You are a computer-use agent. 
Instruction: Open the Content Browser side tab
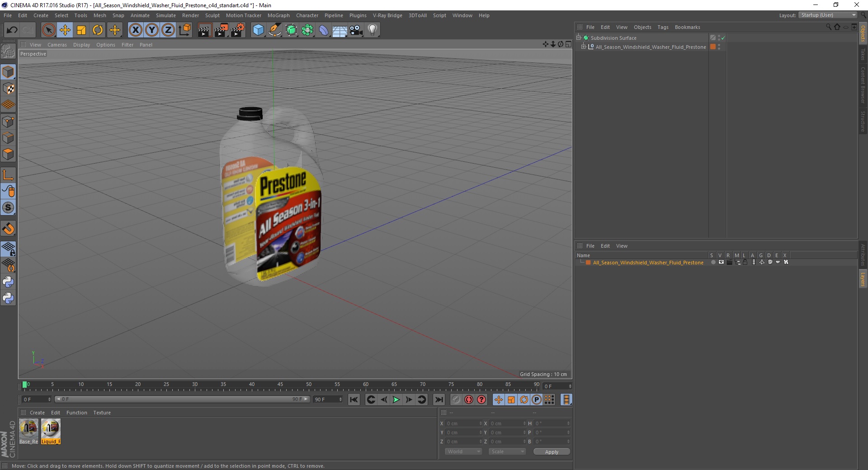[x=863, y=85]
